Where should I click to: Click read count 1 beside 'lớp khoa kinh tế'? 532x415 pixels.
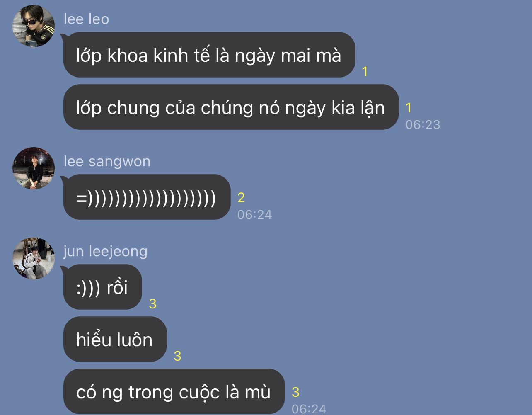point(365,72)
